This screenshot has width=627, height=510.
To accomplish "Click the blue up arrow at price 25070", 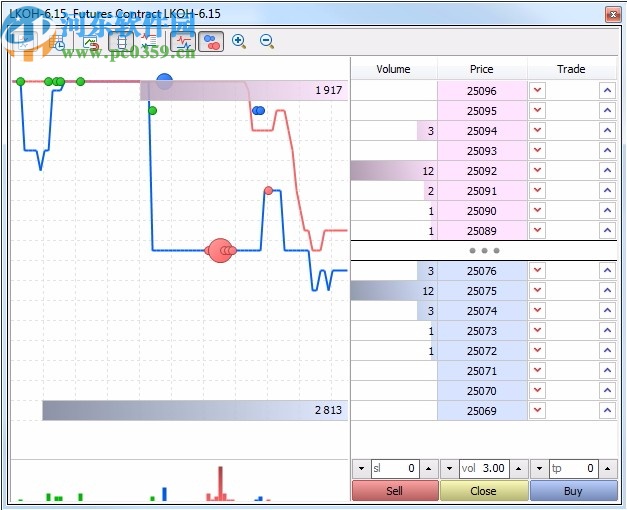I will pyautogui.click(x=607, y=391).
